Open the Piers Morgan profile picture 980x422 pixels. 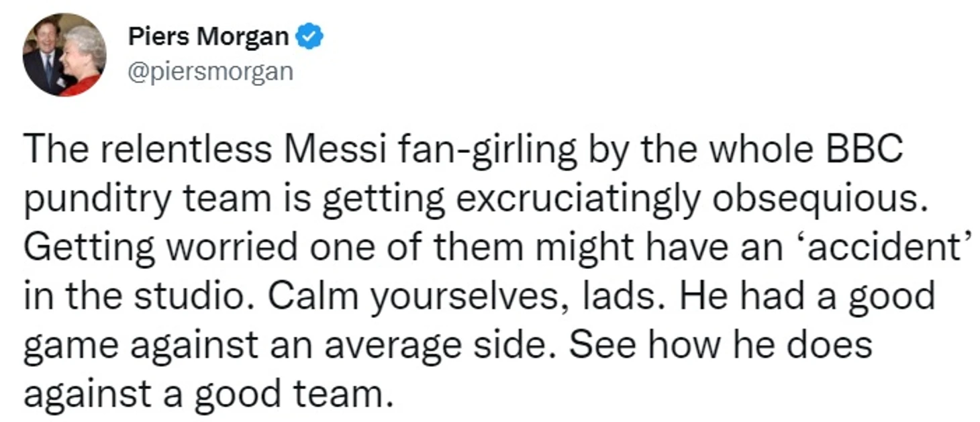[x=64, y=55]
